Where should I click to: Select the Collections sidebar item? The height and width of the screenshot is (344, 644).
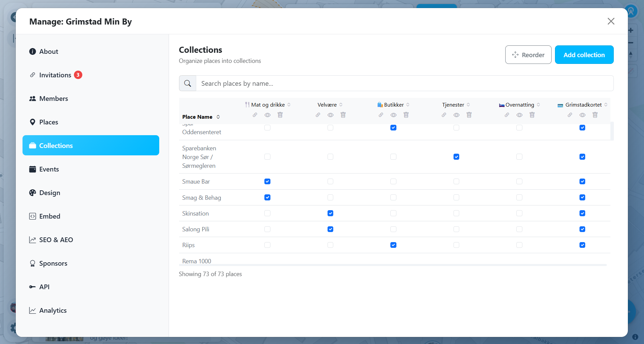(x=91, y=145)
